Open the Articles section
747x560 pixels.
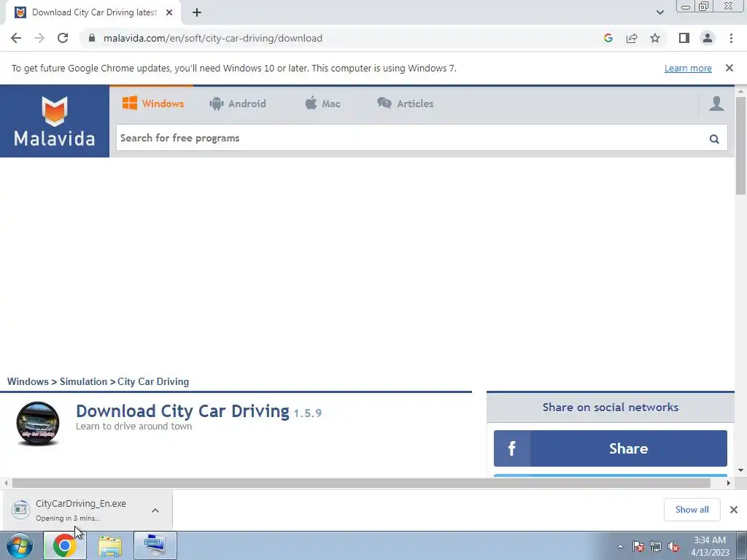click(x=406, y=104)
